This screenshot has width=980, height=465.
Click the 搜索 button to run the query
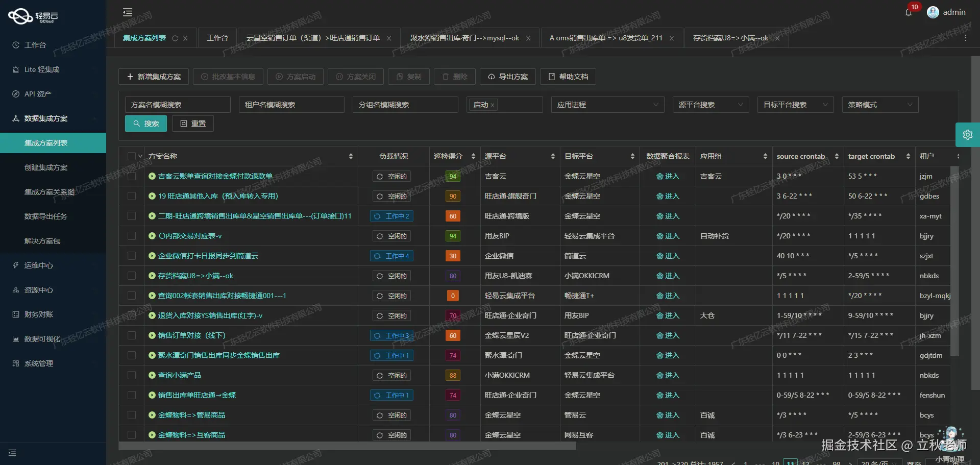145,123
